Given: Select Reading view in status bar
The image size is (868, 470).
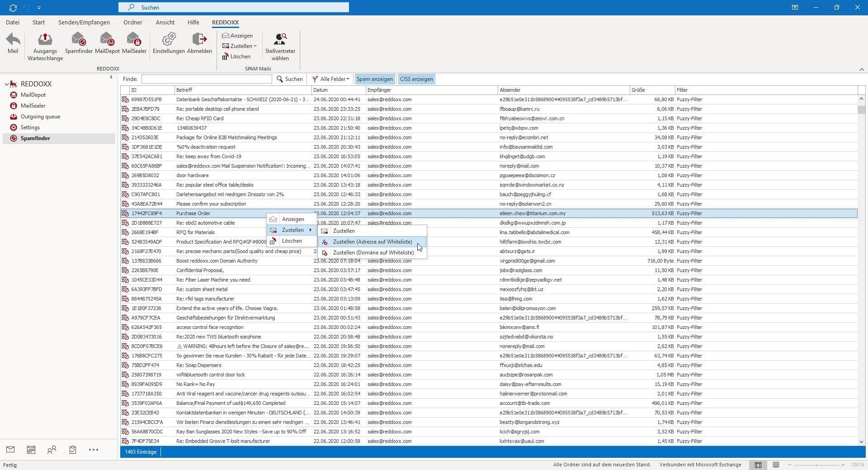Looking at the screenshot, I should (776, 465).
